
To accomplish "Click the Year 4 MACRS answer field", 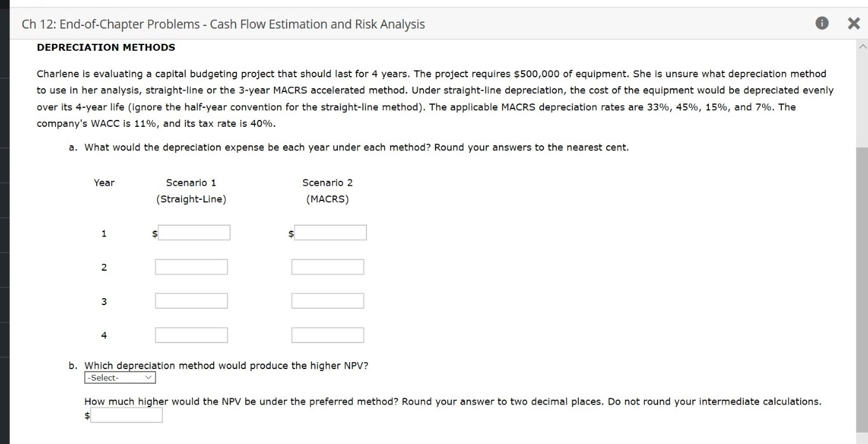I will 327,334.
